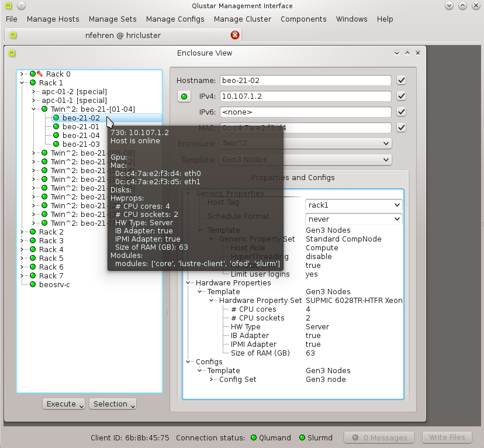This screenshot has width=484, height=448.
Task: Open the Host Tag rack1 dropdown
Action: pos(354,205)
